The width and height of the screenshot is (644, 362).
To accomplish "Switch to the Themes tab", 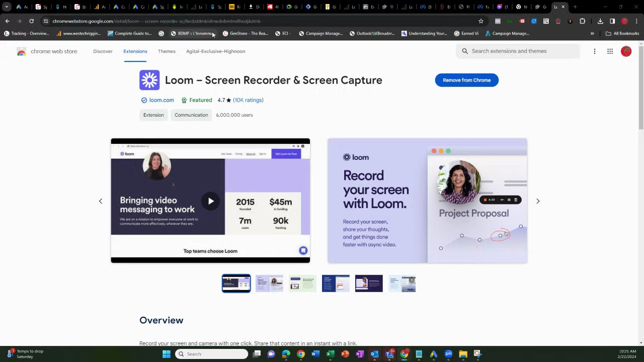I will (x=167, y=51).
